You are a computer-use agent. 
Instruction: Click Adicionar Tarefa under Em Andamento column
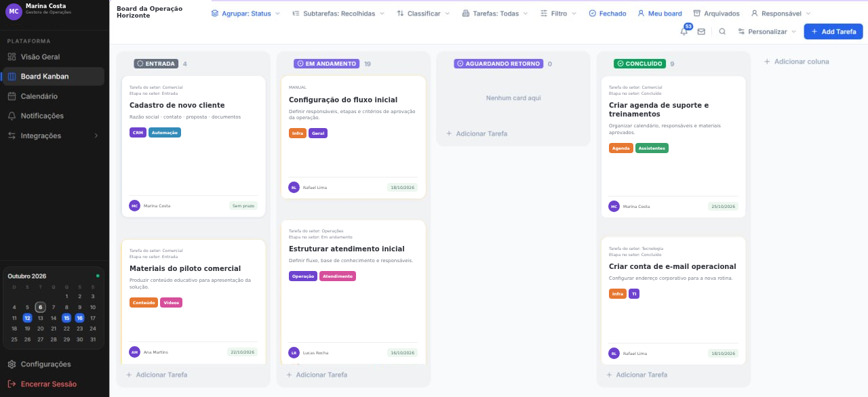coord(316,375)
